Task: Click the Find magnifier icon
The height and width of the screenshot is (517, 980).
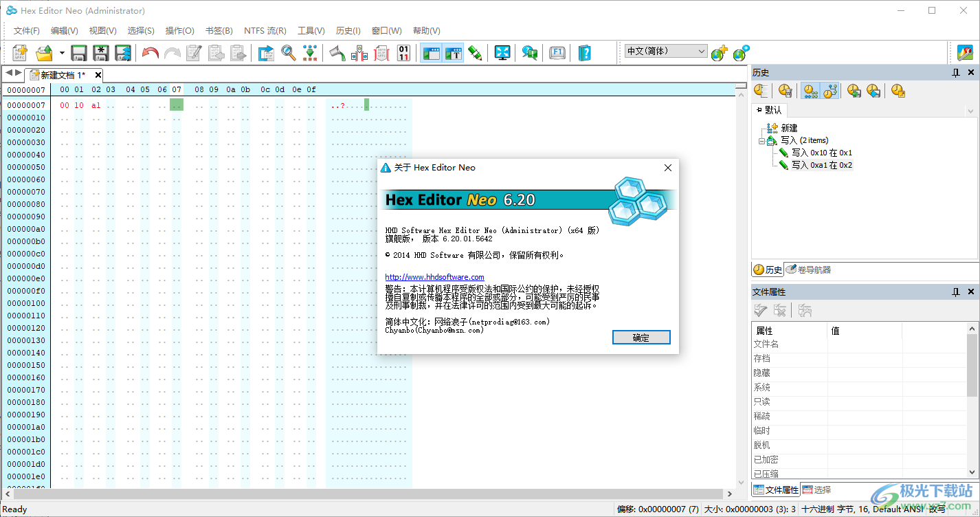Action: click(289, 53)
